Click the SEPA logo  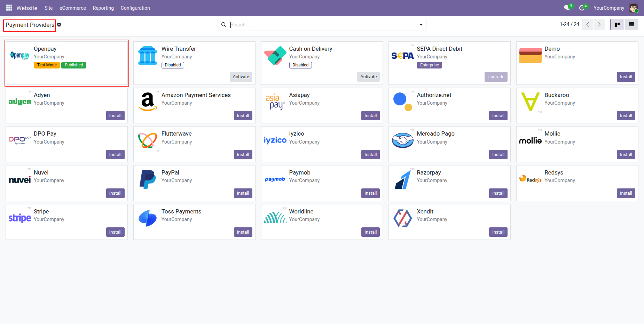[x=403, y=56]
